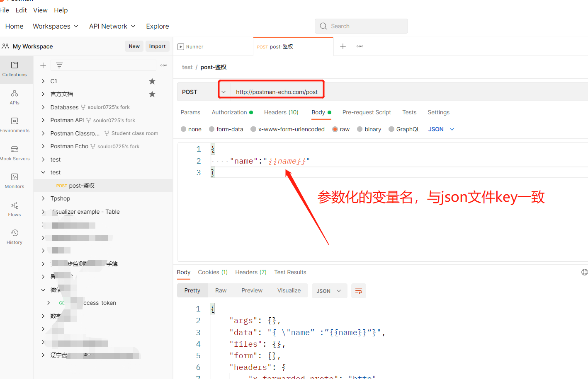Select the raw body type

[x=341, y=129]
